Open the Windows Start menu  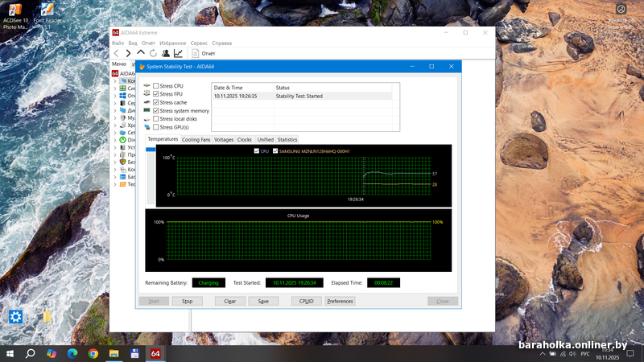(x=10, y=353)
